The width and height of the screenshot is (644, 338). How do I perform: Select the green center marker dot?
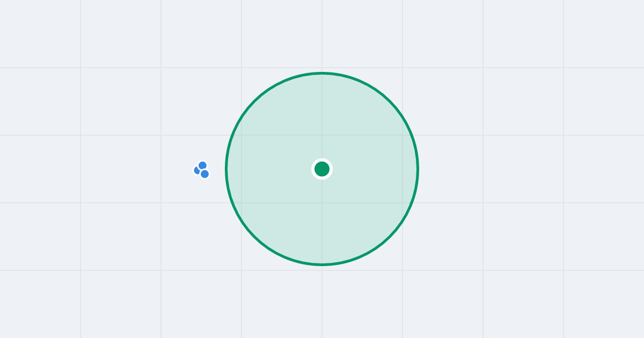pos(322,169)
